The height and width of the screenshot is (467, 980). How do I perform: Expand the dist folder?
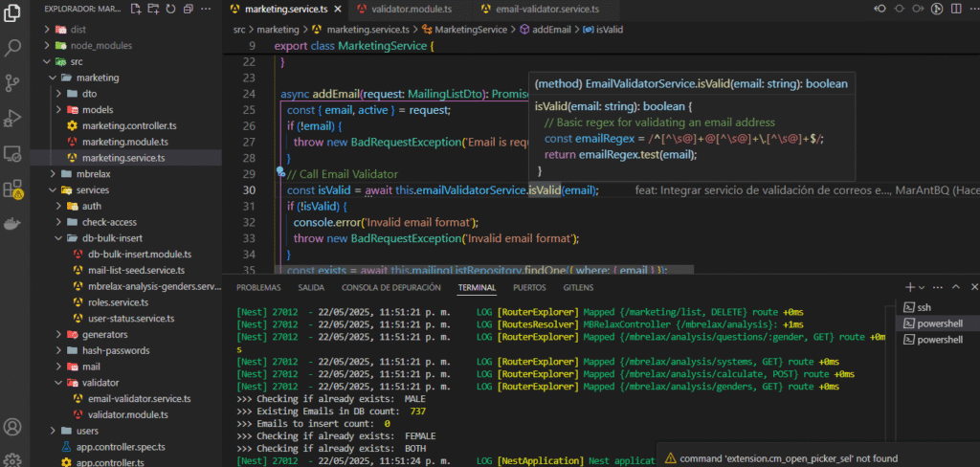click(x=78, y=29)
